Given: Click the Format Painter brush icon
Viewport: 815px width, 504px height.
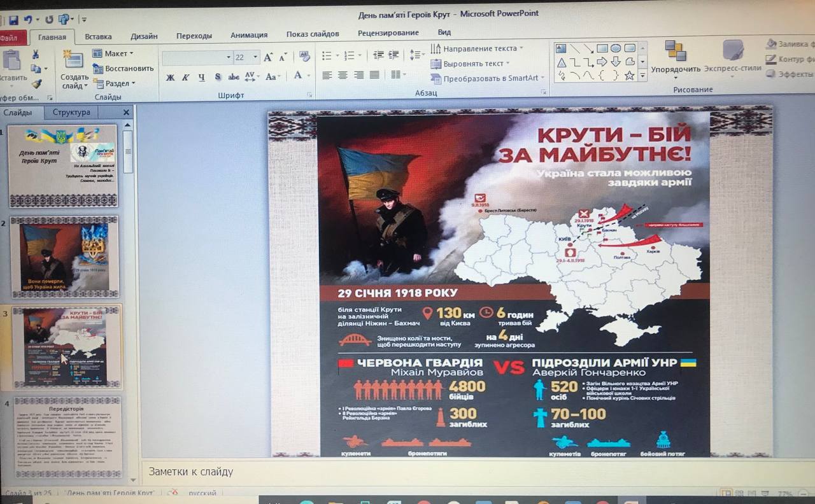Looking at the screenshot, I should click(x=36, y=83).
